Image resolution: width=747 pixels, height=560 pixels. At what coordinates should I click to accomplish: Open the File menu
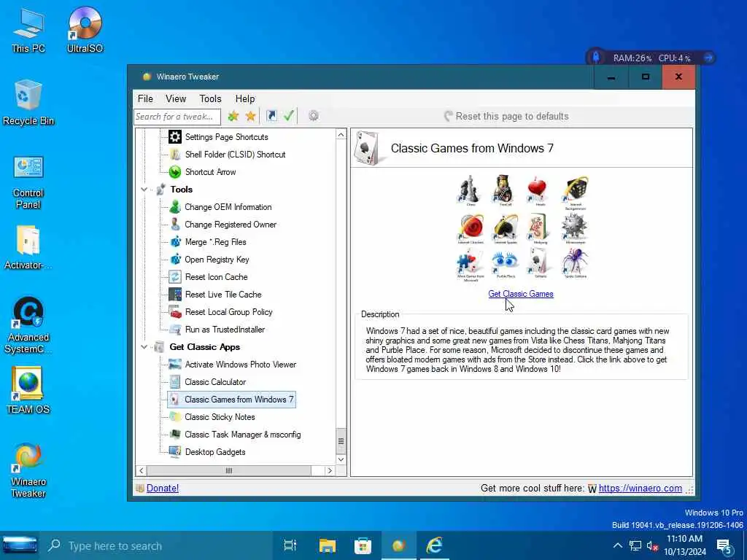pyautogui.click(x=145, y=98)
